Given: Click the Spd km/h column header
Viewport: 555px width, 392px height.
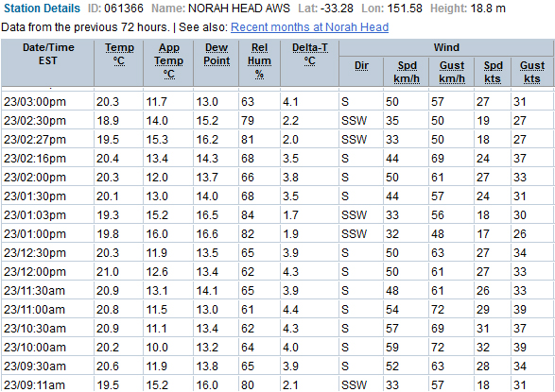Looking at the screenshot, I should tap(407, 72).
